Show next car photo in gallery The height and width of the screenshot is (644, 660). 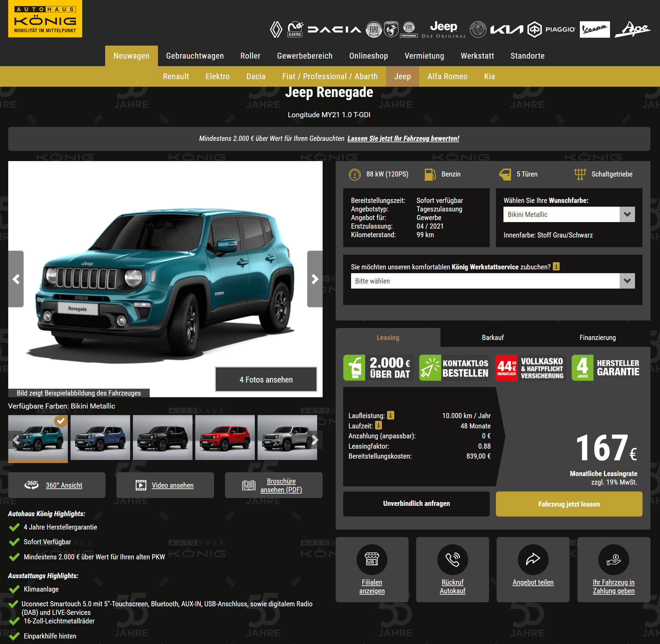[x=315, y=279]
